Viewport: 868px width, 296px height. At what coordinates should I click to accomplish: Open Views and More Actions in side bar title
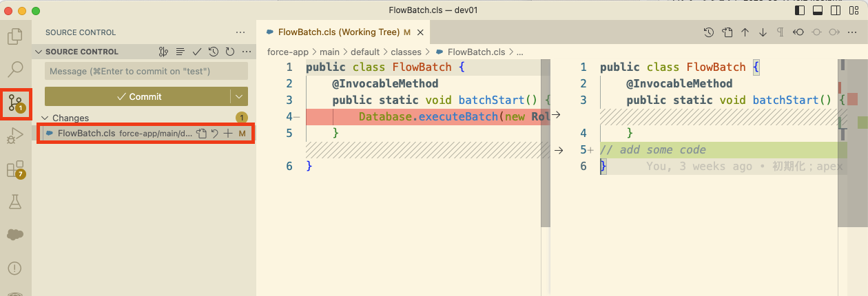240,32
